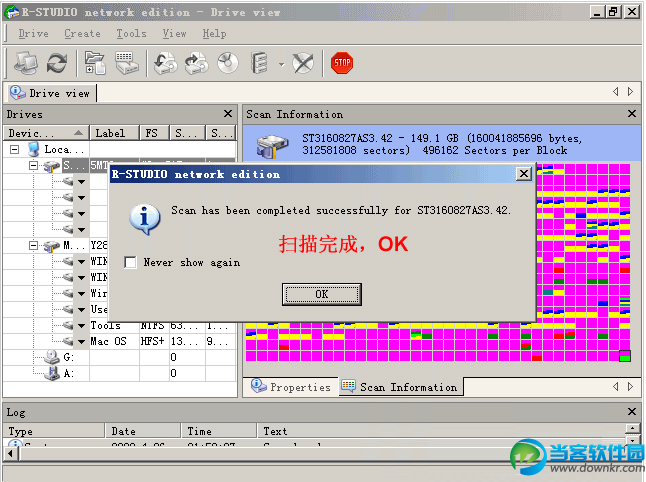Click the Local computer icon in tree
This screenshot has height=482, width=646.
pyautogui.click(x=34, y=149)
